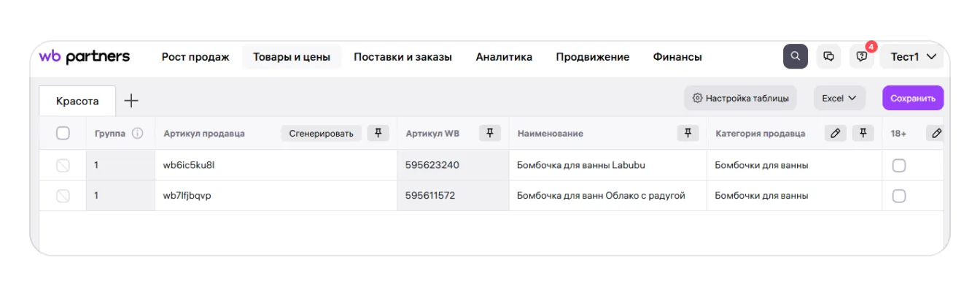Click the seller article cell wb6ic5ku8l
The width and height of the screenshot is (980, 298).
[x=189, y=165]
